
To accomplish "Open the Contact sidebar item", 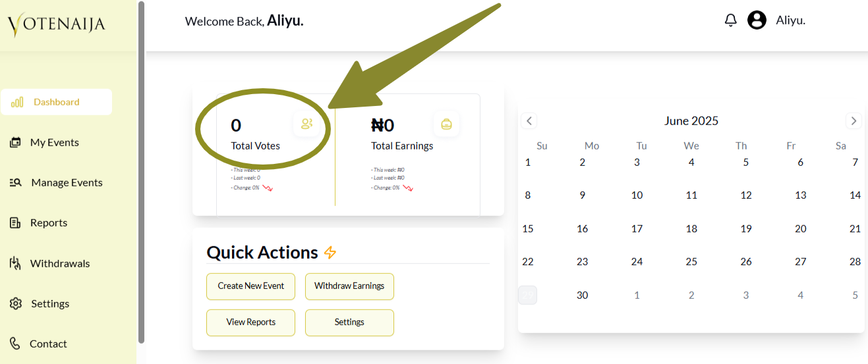I will (x=48, y=344).
